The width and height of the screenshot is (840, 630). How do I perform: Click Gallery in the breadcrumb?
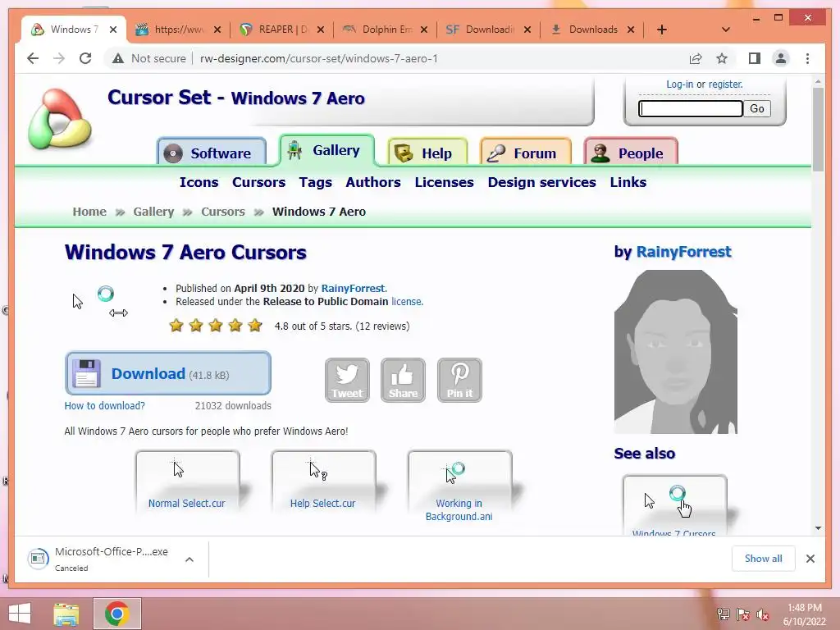(x=153, y=212)
